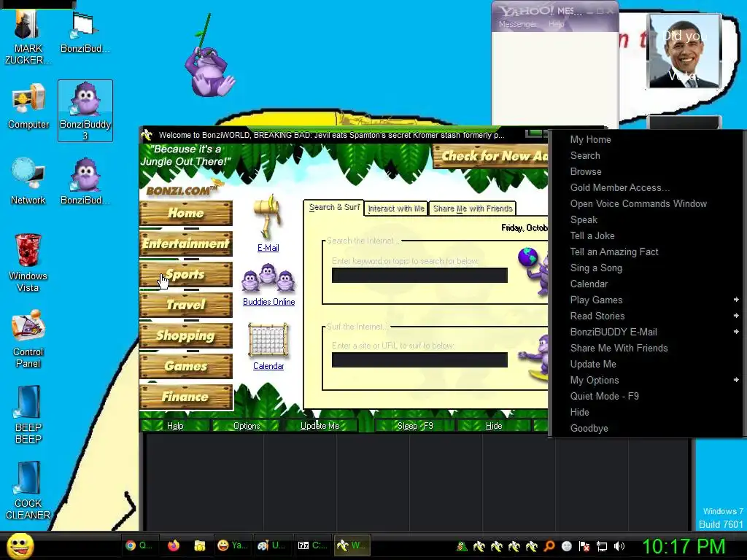This screenshot has height=560, width=747.
Task: Open File Explorer folder on taskbar
Action: pos(200,545)
